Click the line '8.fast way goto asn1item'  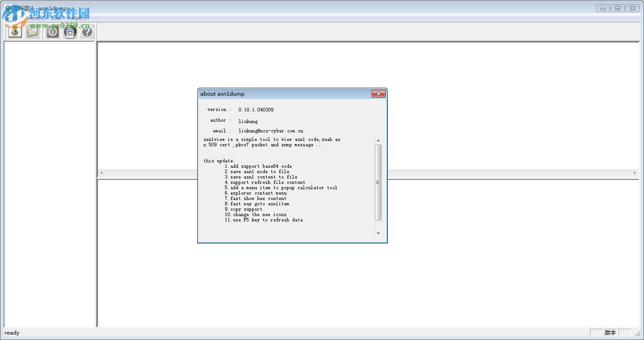[x=257, y=204]
